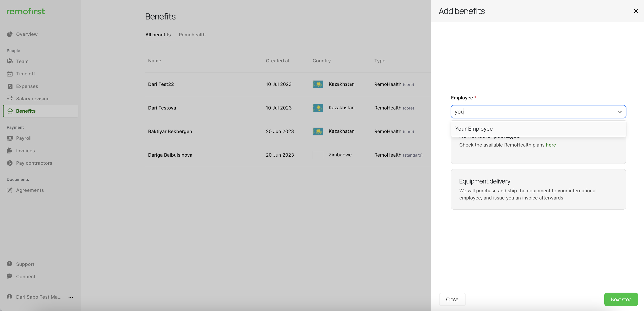Select Benefits in the sidebar
The height and width of the screenshot is (311, 644).
[x=40, y=111]
